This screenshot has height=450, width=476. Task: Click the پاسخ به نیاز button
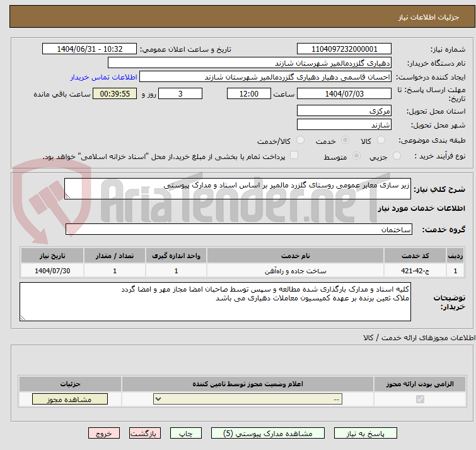(366, 434)
